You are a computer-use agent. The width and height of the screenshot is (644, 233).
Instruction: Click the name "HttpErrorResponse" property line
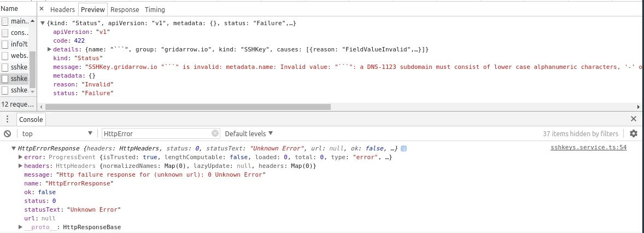pos(68,183)
